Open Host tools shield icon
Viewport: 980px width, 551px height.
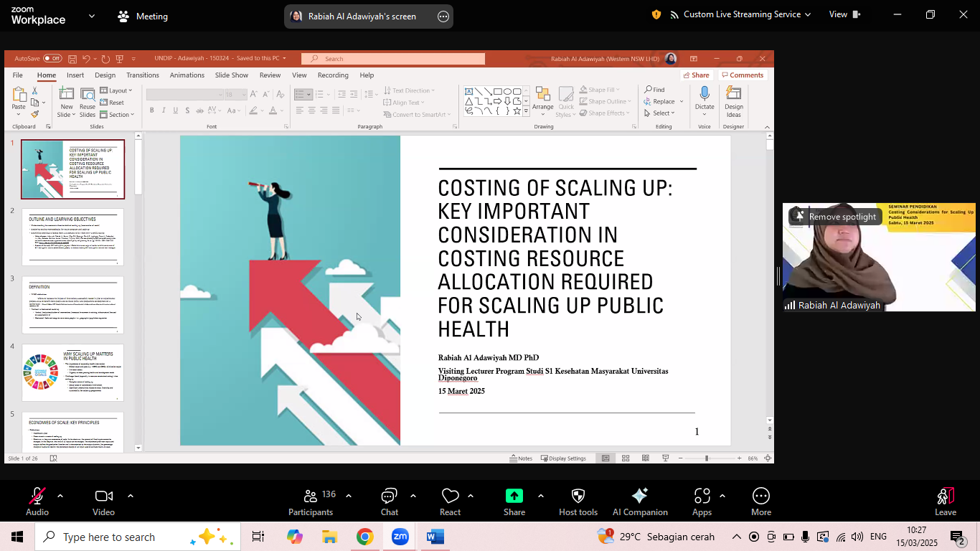point(578,496)
